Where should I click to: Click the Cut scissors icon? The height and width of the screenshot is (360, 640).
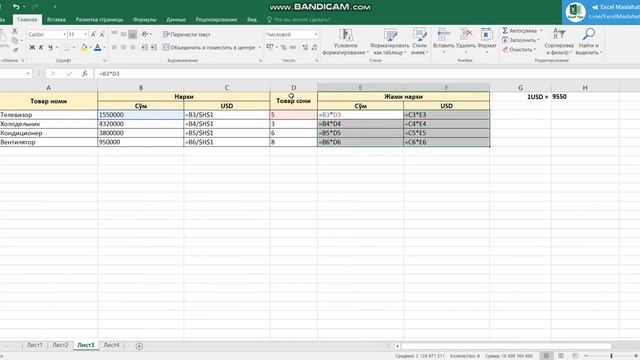pos(15,31)
